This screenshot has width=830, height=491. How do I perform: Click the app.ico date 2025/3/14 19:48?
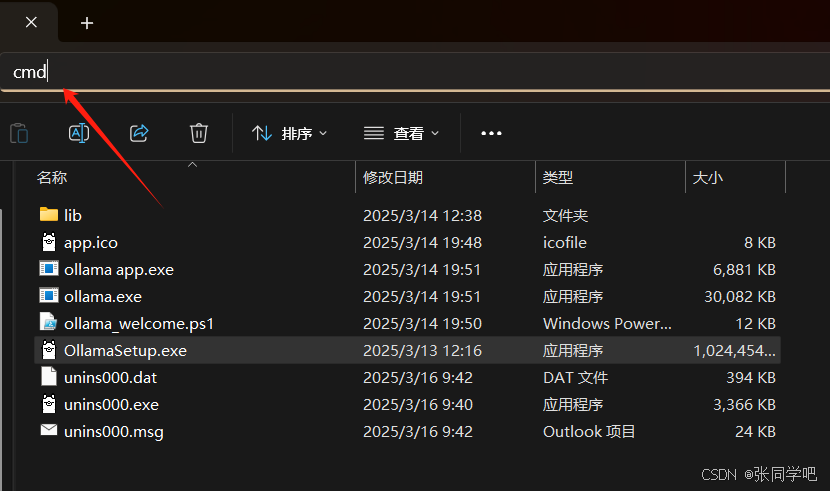[x=422, y=242]
